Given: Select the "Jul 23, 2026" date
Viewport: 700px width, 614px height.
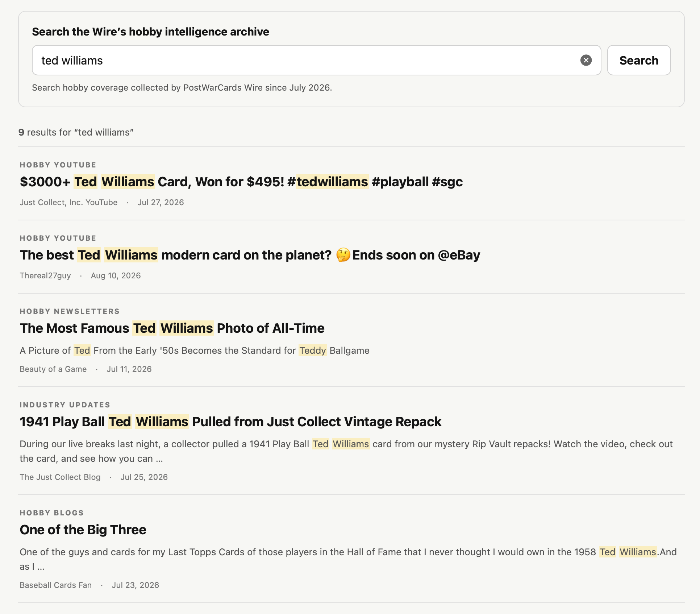Looking at the screenshot, I should pos(135,585).
